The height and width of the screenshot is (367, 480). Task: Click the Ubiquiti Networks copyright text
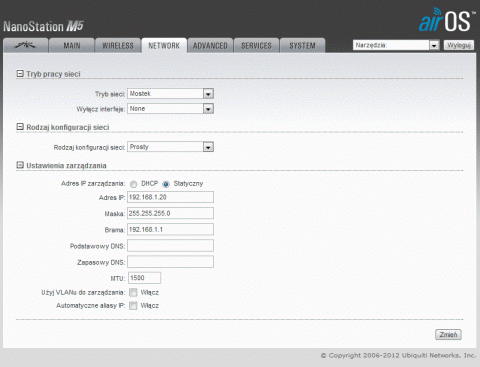[x=398, y=355]
